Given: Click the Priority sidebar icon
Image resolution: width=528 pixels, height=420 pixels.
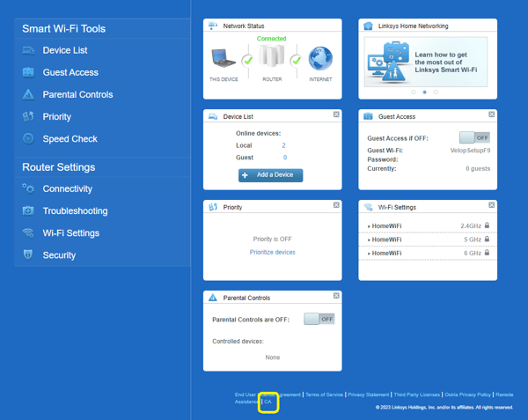Looking at the screenshot, I should pos(28,116).
